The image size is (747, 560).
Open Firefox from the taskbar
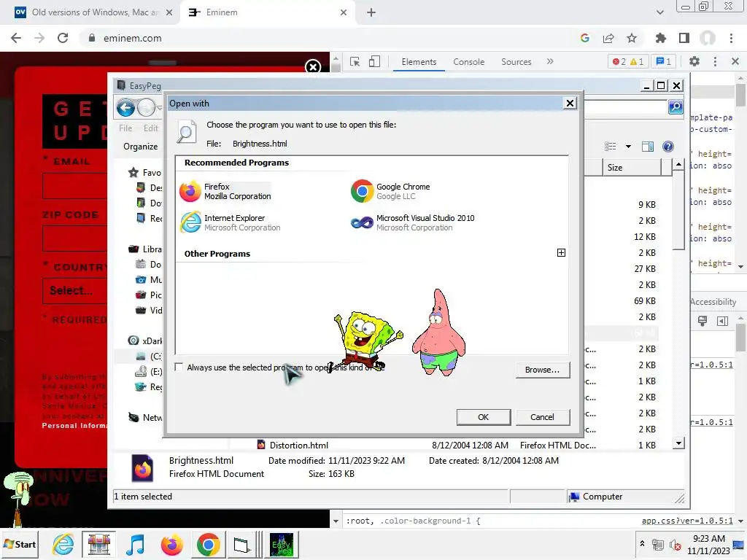(x=171, y=544)
